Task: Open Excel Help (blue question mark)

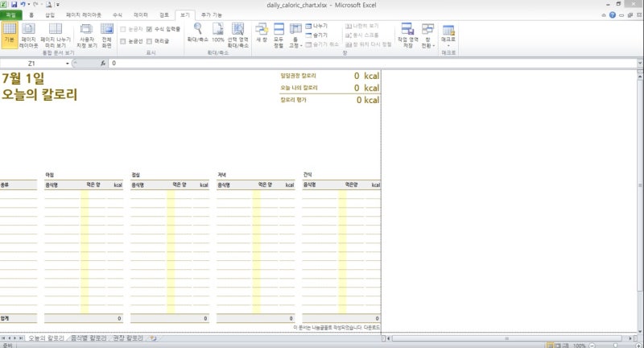Action: [x=613, y=14]
